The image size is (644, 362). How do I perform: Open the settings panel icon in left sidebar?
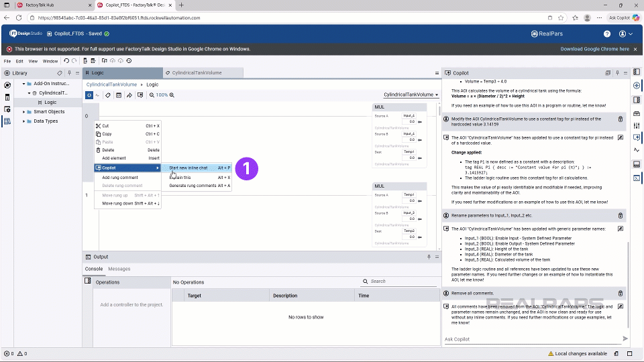[x=7, y=109]
